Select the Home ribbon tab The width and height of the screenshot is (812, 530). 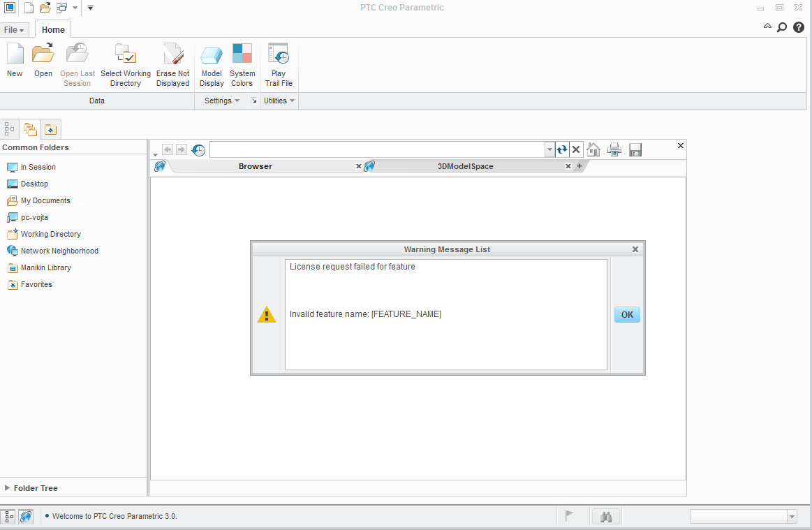(53, 30)
